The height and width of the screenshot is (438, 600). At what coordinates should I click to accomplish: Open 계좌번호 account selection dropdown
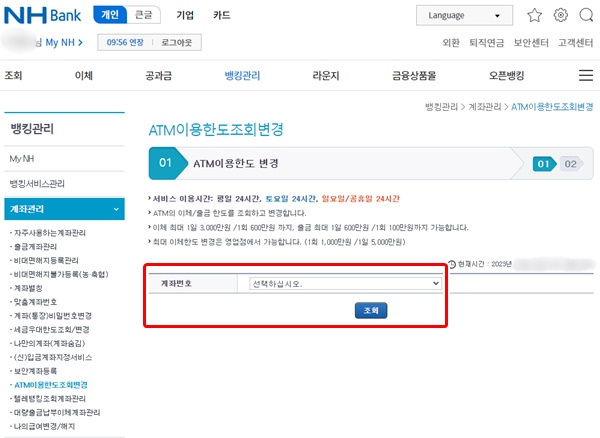click(345, 284)
